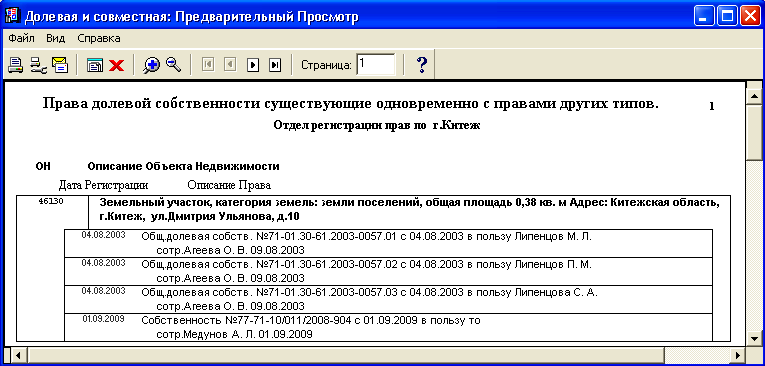Click the 'Описание Права' column label
This screenshot has width=765, height=366.
tap(229, 185)
